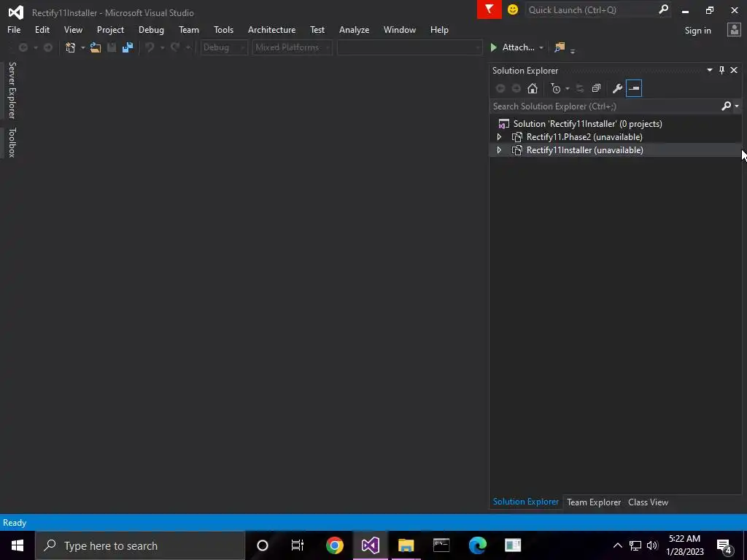The image size is (747, 560).
Task: Toggle auto hide pin for Solution Explorer
Action: [721, 70]
